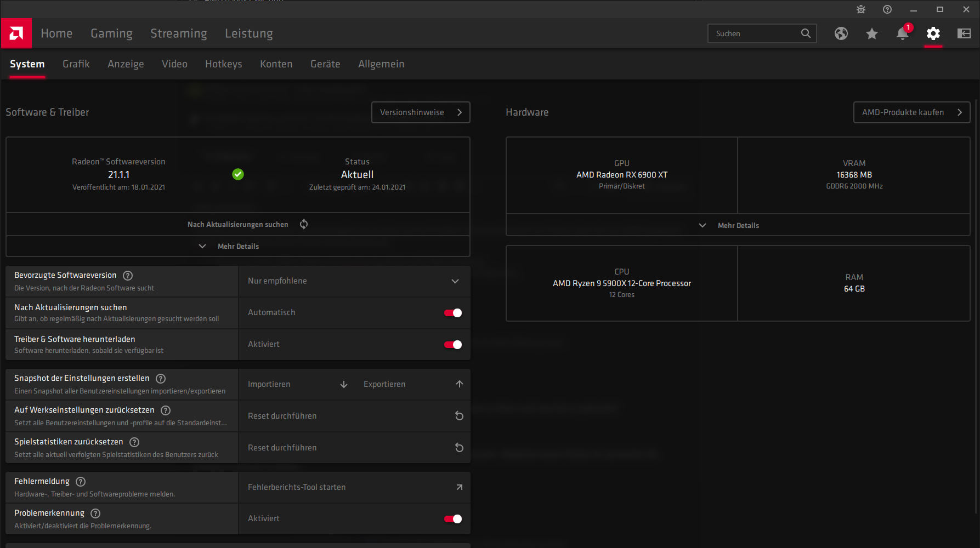Click help icon for Bevorzugte Softwareversion
The image size is (980, 548).
click(128, 276)
